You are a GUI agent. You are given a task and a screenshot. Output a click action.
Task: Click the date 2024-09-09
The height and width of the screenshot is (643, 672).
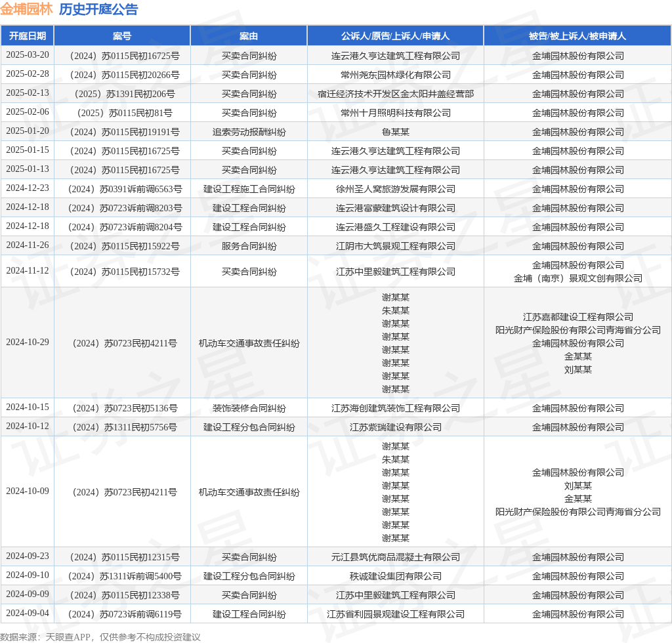(28, 594)
